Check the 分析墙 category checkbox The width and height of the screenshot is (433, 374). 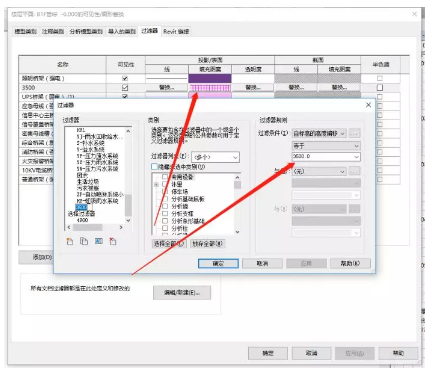pos(165,206)
